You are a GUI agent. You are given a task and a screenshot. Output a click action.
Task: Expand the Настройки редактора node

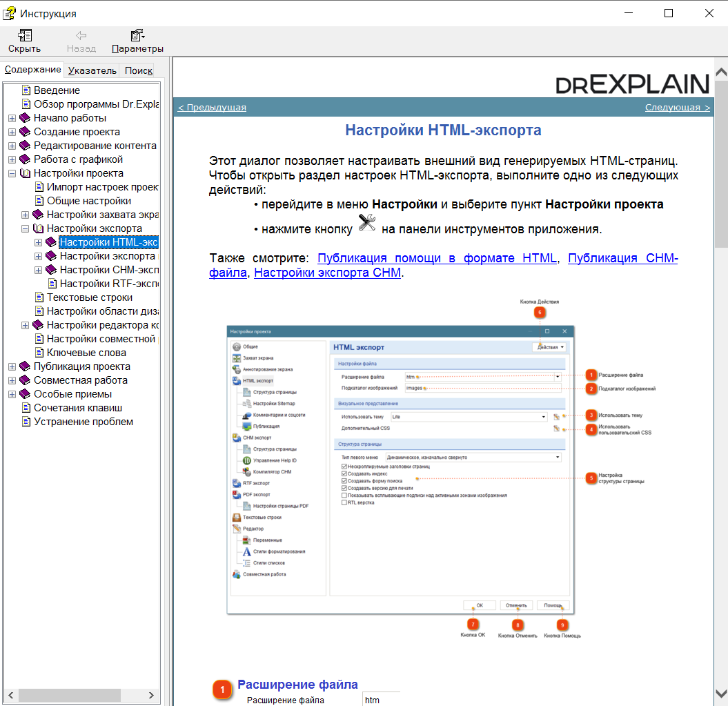25,326
